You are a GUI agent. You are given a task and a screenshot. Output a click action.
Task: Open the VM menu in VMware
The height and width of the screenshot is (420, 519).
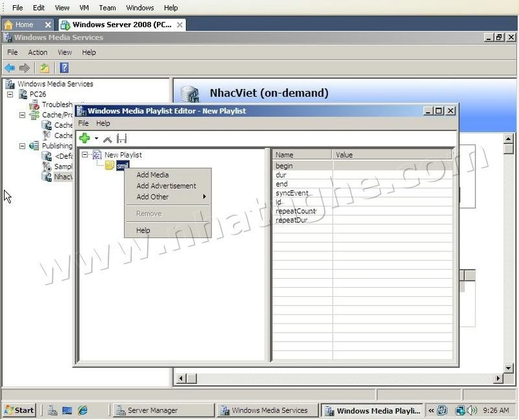[x=84, y=8]
